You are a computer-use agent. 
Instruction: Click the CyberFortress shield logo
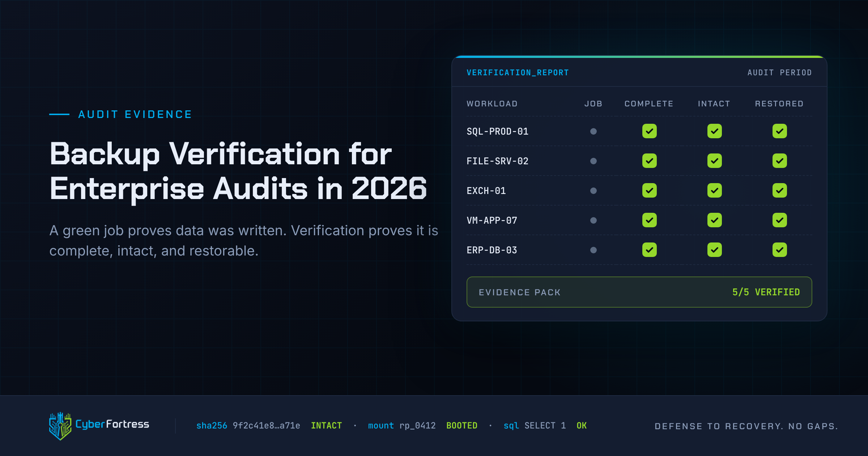[x=60, y=426]
